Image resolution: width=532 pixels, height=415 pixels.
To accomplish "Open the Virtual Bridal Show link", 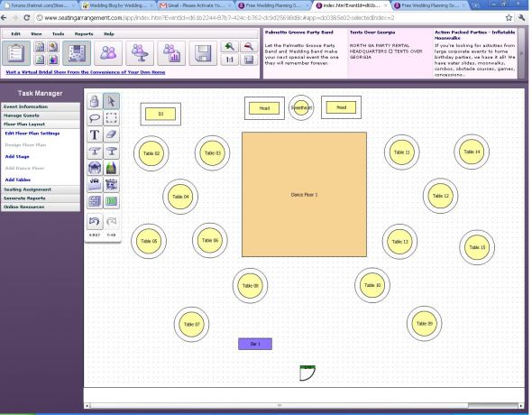I will click(86, 72).
